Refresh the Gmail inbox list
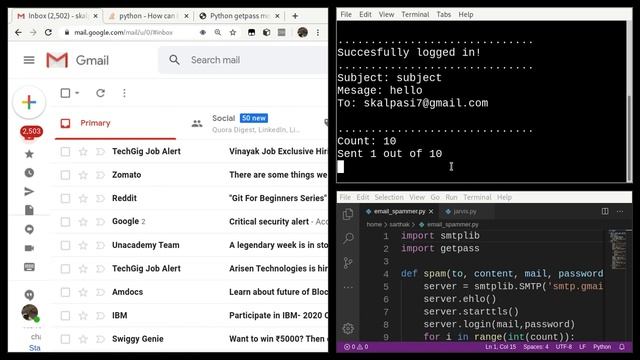 point(100,93)
